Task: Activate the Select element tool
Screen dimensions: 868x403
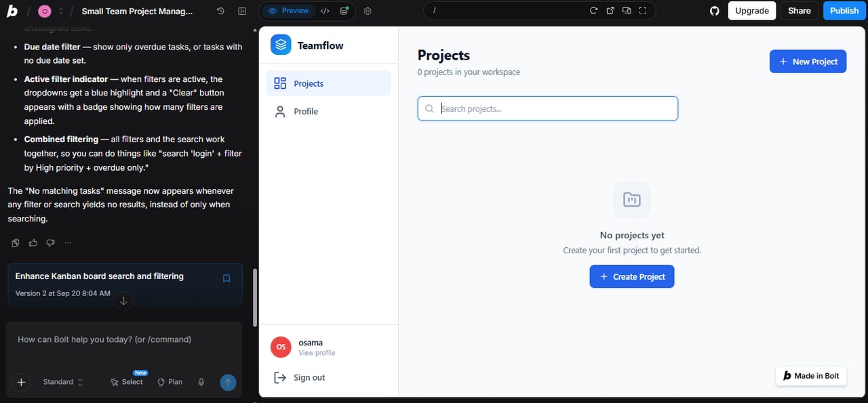Action: coord(127,382)
